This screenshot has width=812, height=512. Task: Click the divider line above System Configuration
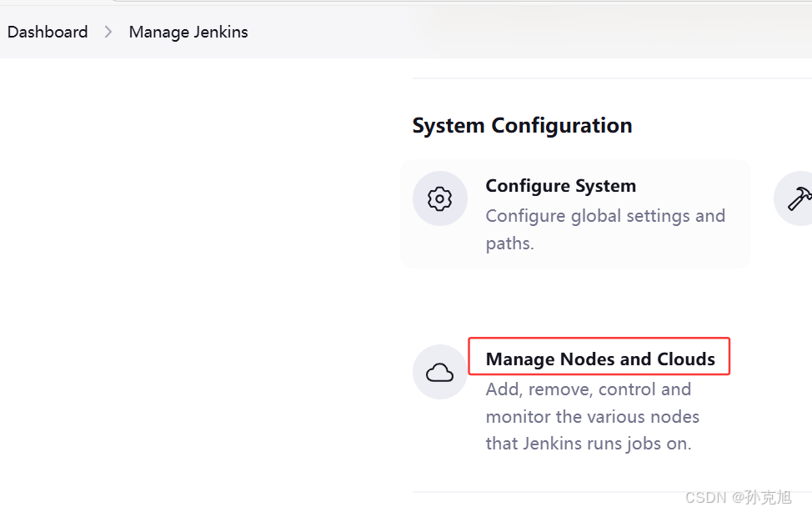(x=612, y=78)
